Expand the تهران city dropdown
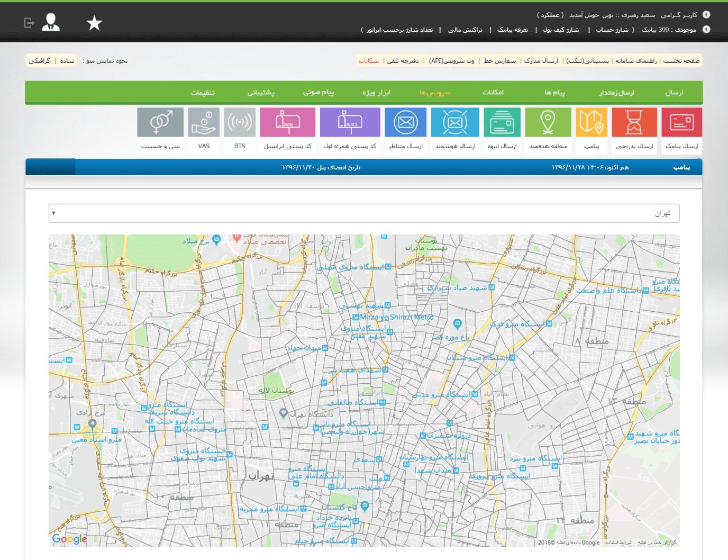The image size is (728, 560). (364, 213)
